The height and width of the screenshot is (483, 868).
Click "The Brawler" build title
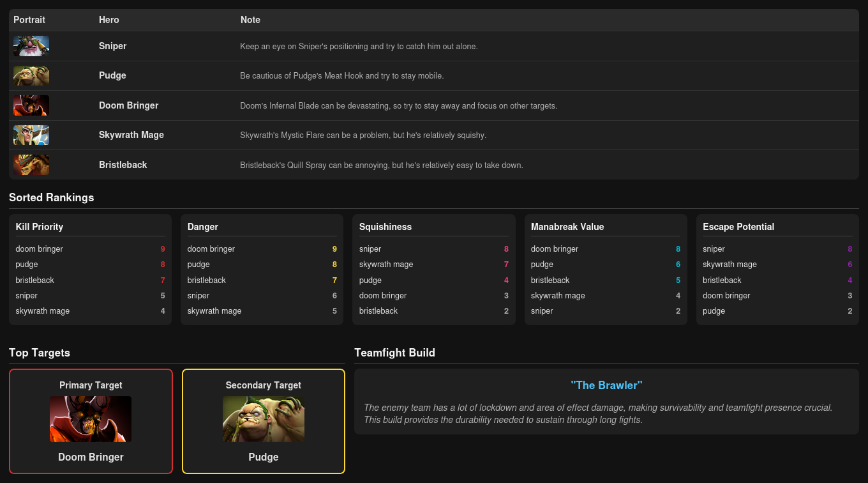coord(606,385)
